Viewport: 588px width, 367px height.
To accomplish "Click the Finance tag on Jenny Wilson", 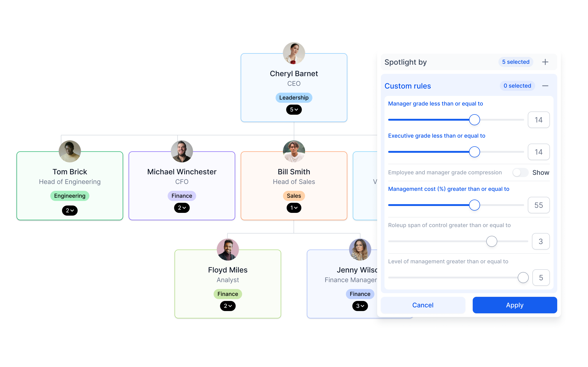I will [x=359, y=293].
